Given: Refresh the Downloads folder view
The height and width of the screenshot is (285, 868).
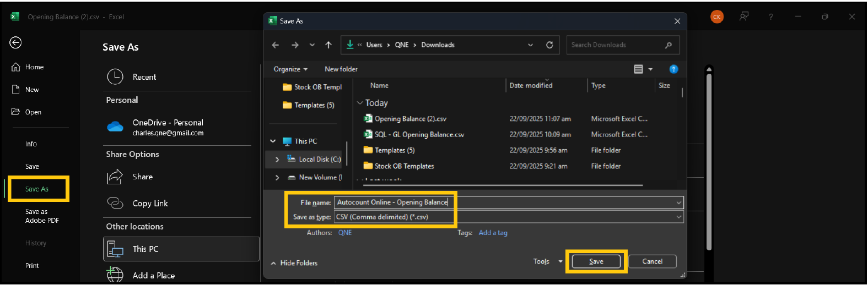Looking at the screenshot, I should (549, 45).
